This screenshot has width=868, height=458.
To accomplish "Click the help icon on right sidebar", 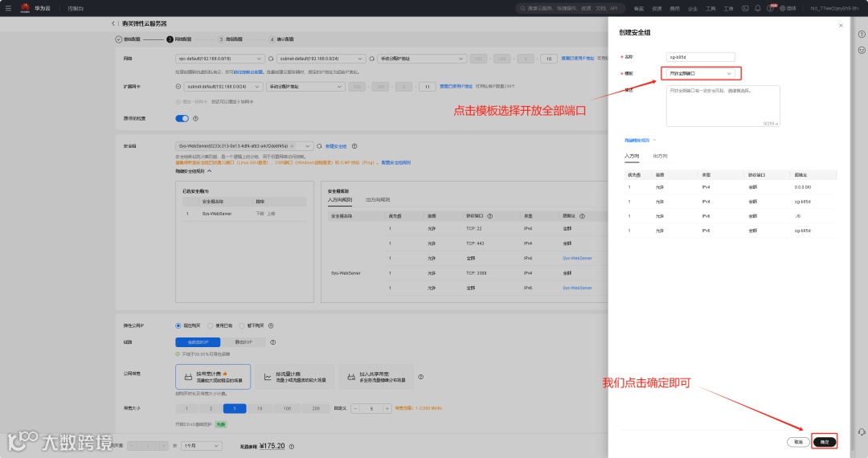I will 862,35.
